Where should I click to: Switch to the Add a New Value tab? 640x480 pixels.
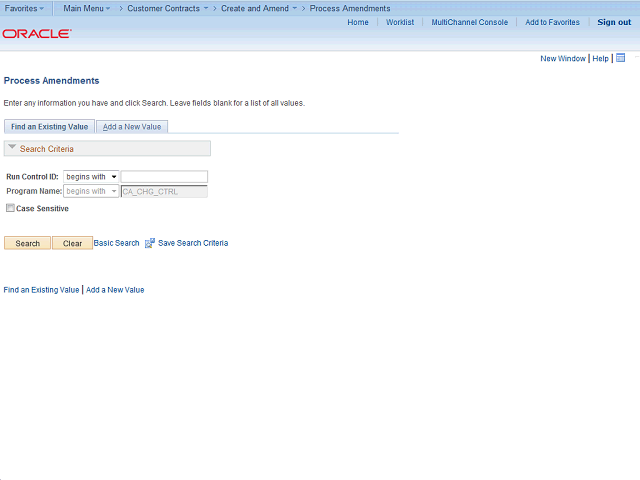132,127
